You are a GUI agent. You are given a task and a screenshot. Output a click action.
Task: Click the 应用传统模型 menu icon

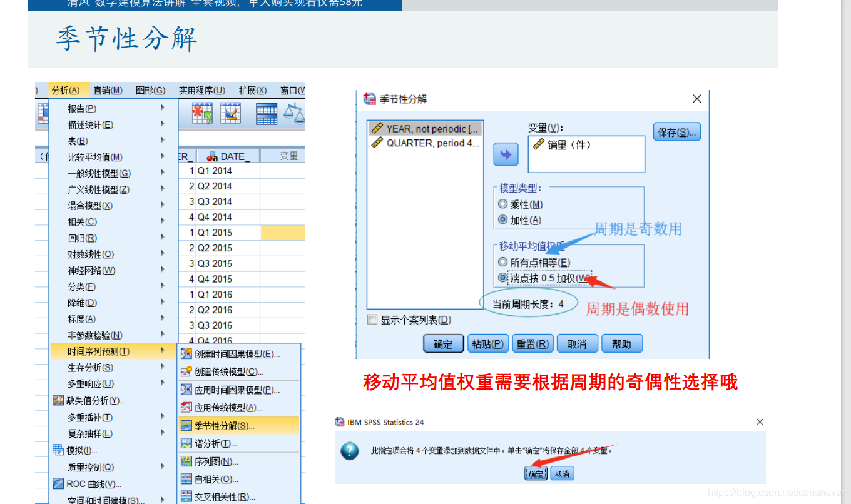[186, 407]
